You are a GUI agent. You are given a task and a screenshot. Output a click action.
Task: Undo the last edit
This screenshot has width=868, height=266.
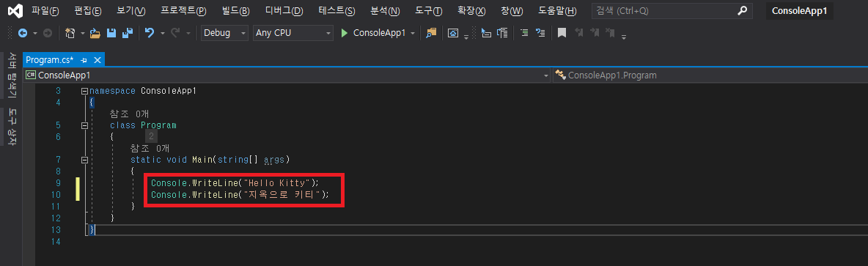pyautogui.click(x=150, y=33)
